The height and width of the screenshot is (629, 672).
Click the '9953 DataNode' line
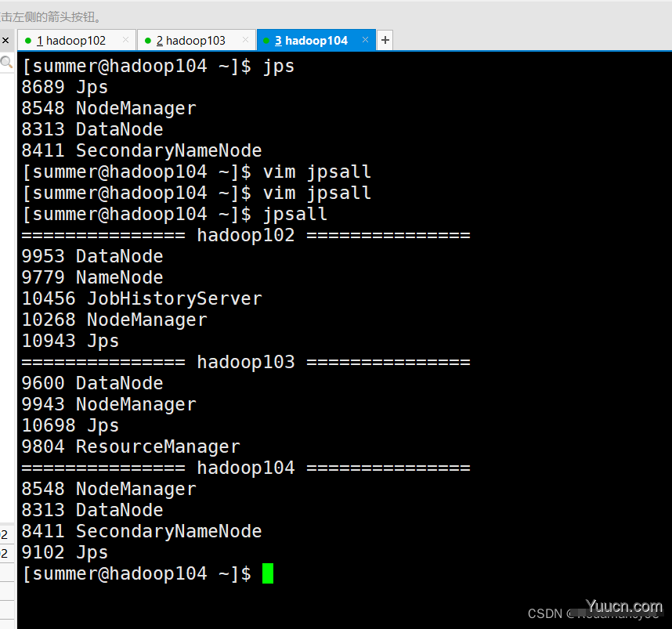(x=92, y=256)
